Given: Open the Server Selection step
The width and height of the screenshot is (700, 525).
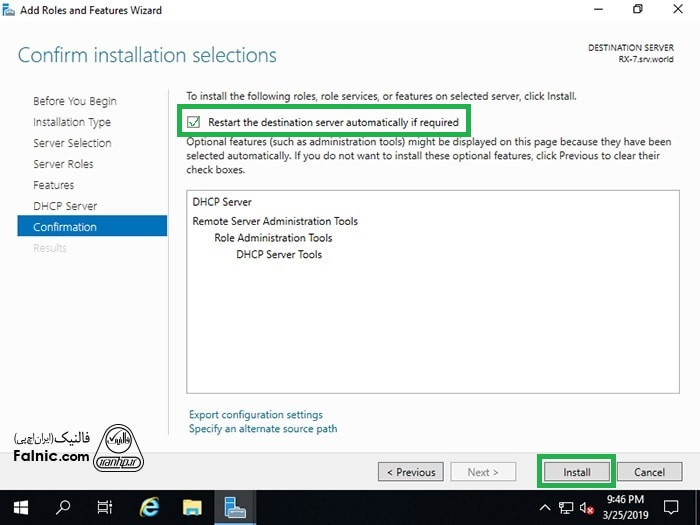Looking at the screenshot, I should point(72,143).
